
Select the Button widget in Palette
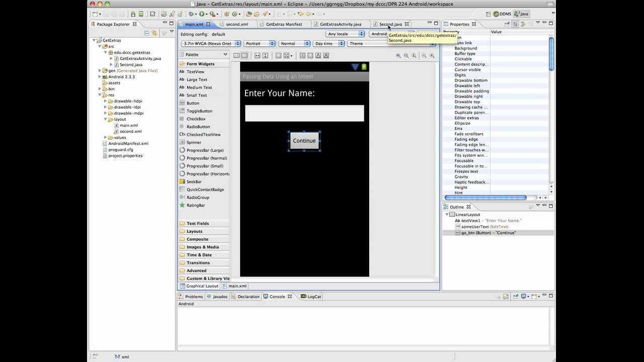point(193,103)
